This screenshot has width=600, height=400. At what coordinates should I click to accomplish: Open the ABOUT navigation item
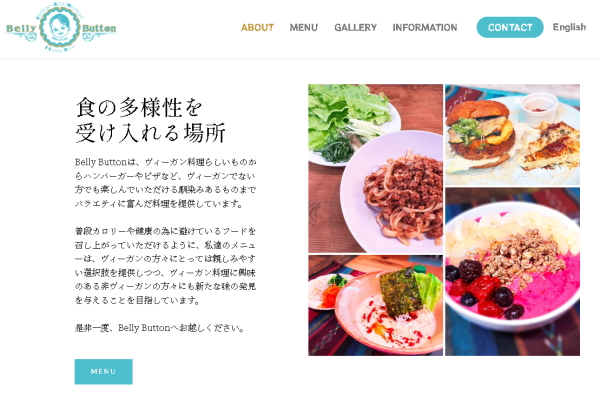pos(258,28)
